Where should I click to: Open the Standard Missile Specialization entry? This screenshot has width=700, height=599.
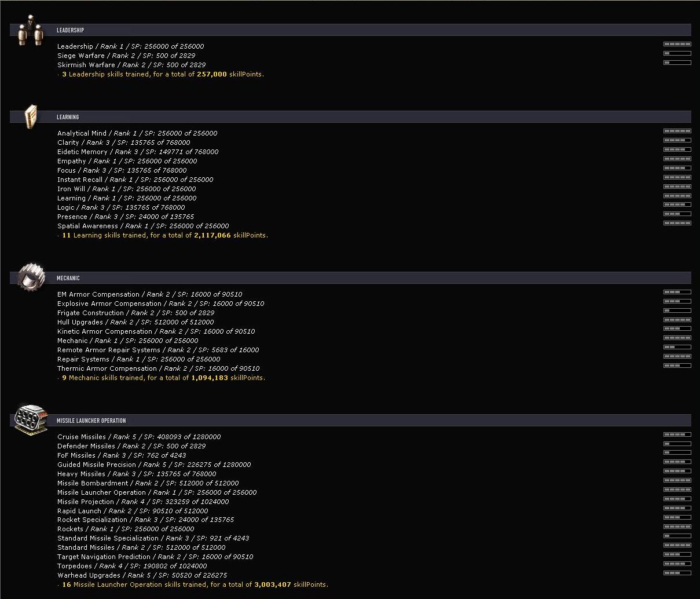click(x=153, y=538)
